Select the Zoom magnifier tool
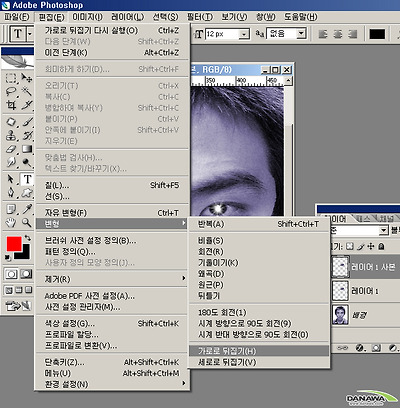This screenshot has height=408, width=400. tap(27, 222)
